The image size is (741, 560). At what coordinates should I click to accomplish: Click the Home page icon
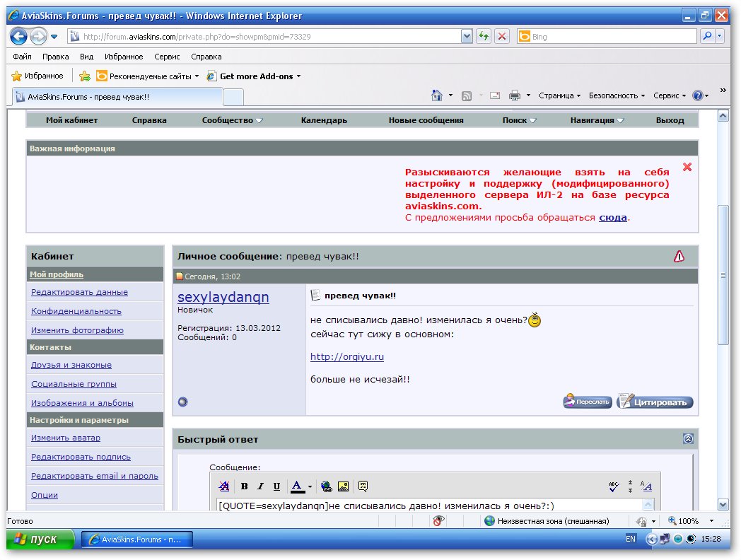point(437,95)
